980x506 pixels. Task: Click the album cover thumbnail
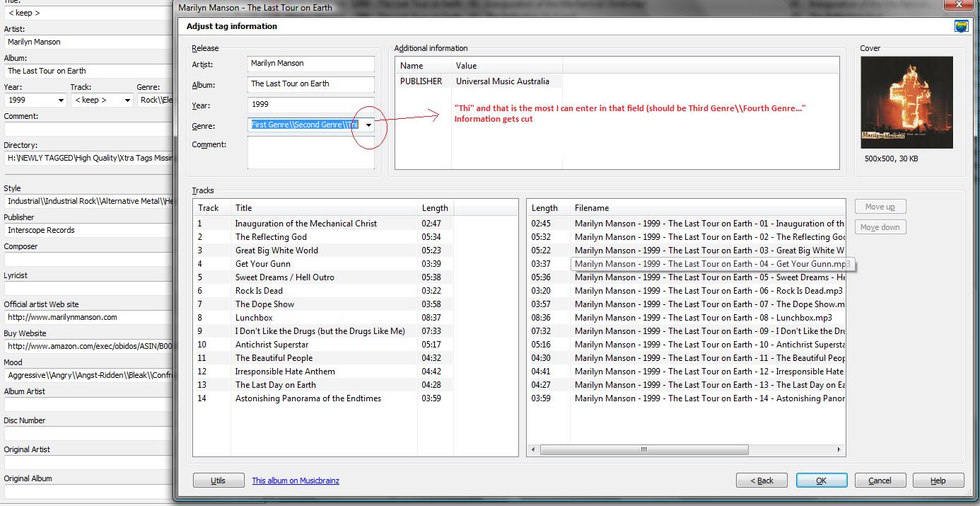[907, 103]
